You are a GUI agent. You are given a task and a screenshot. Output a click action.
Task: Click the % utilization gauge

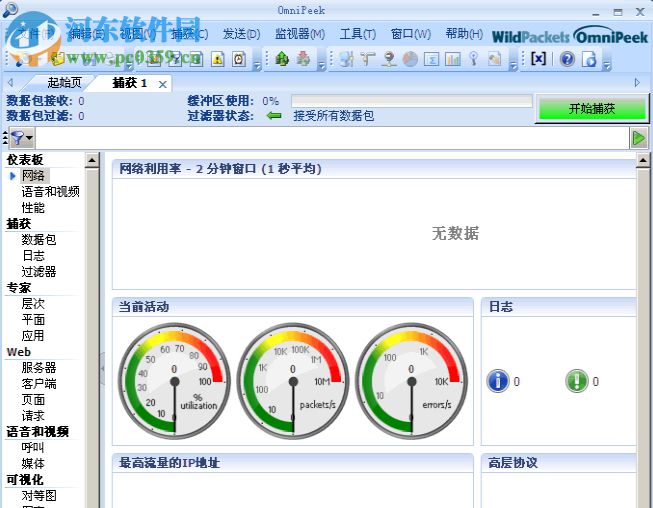(174, 381)
